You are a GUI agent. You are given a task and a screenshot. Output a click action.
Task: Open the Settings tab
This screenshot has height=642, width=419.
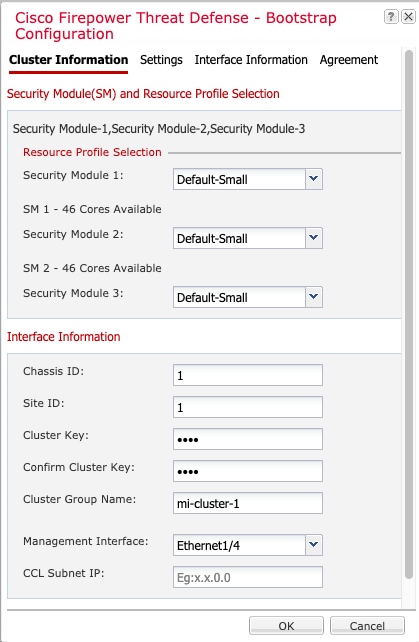tap(161, 60)
